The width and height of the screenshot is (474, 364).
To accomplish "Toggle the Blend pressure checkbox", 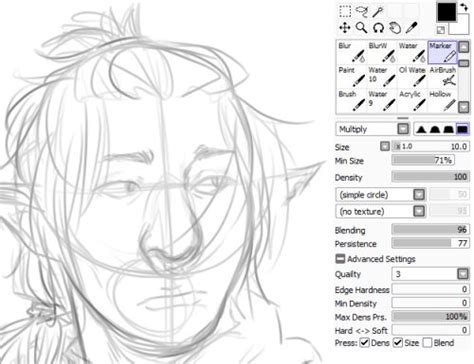I will (x=427, y=343).
